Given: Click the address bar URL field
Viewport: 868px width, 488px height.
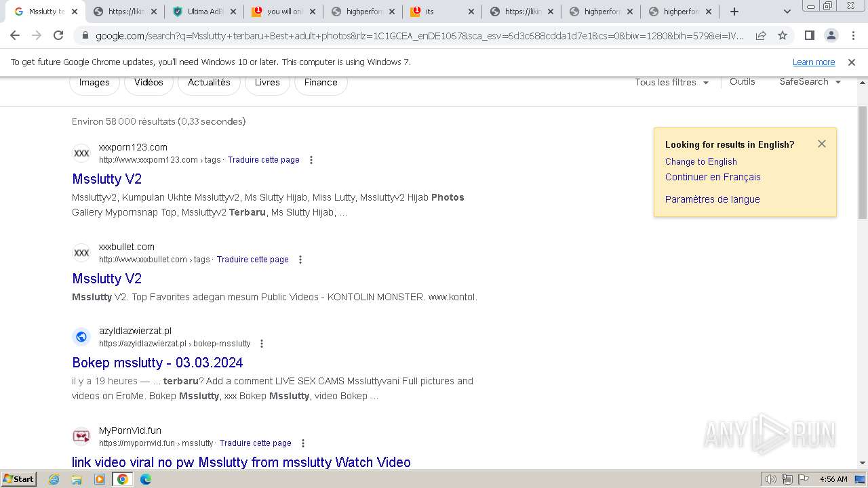Looking at the screenshot, I should [x=419, y=36].
